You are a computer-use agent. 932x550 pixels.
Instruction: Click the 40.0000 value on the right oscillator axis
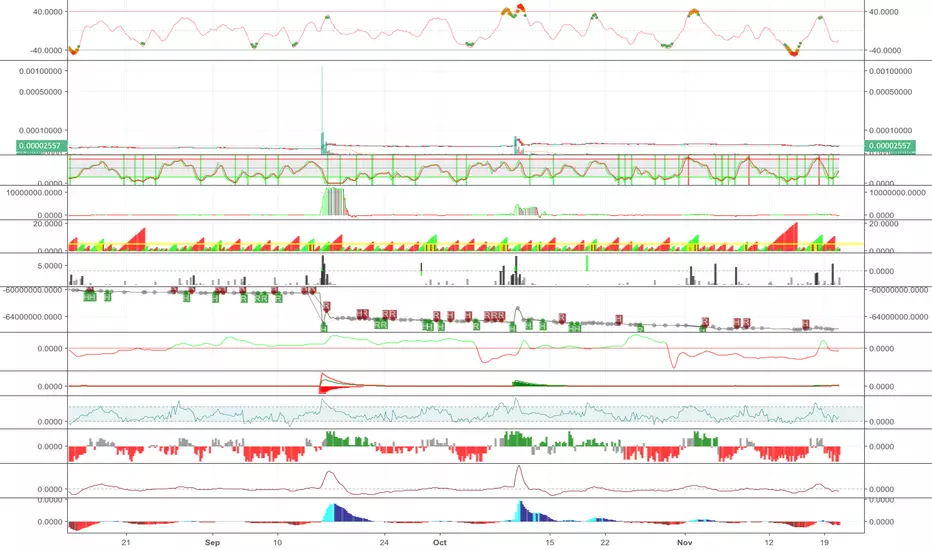point(884,11)
